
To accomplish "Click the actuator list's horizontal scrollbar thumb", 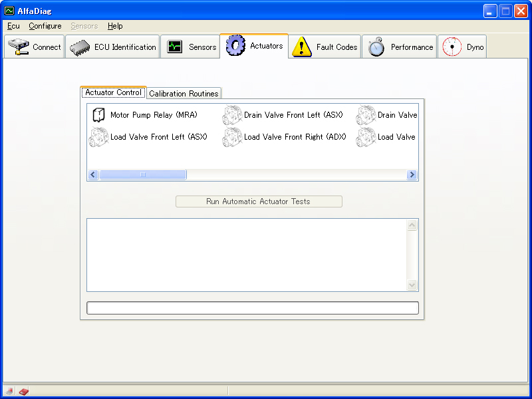I will 143,174.
